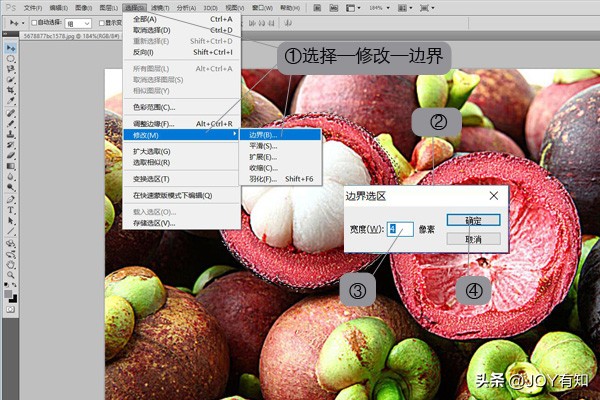Select the Dodge tool
The width and height of the screenshot is (600, 400).
[x=10, y=187]
